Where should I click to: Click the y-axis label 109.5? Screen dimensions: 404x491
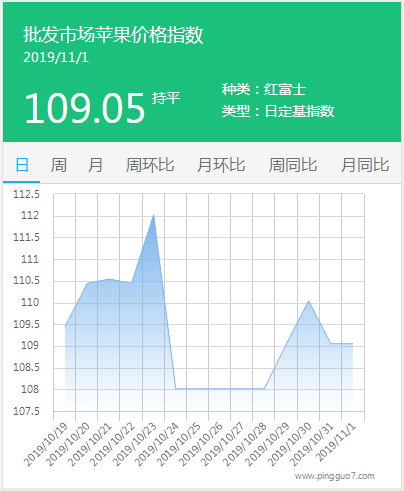point(26,324)
